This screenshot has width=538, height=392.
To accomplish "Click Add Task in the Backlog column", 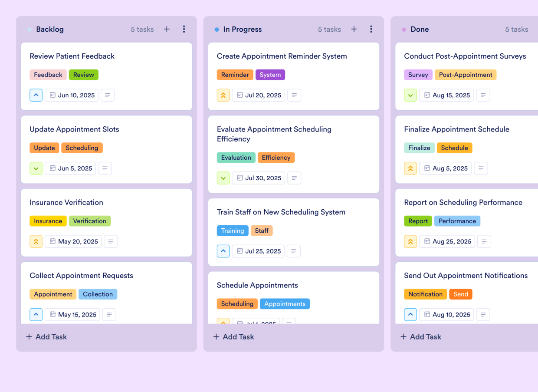I will tap(46, 336).
